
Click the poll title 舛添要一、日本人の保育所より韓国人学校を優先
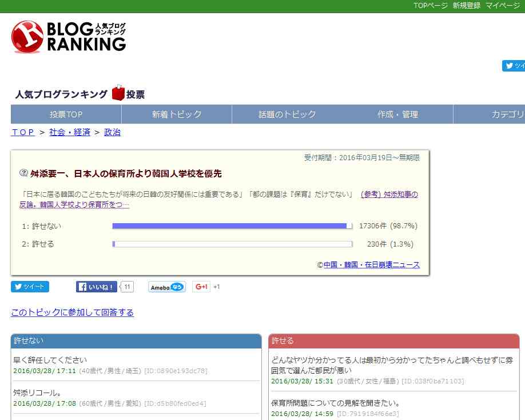tap(126, 174)
